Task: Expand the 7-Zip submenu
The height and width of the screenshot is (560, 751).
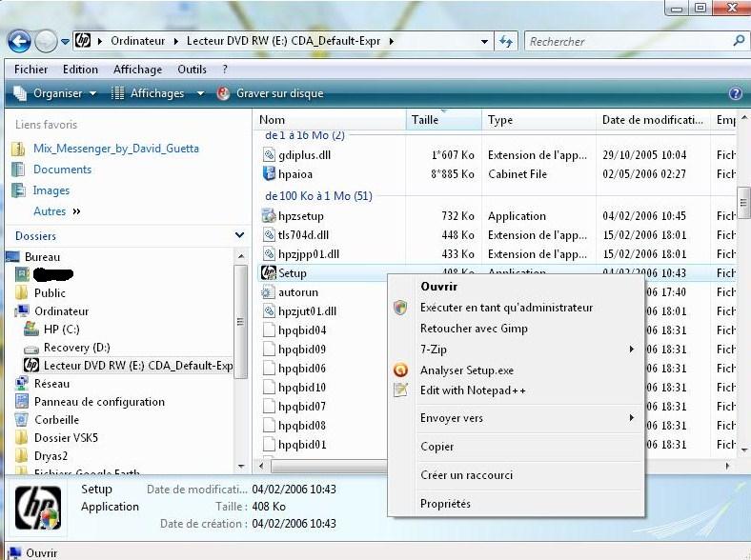Action: tap(516, 350)
